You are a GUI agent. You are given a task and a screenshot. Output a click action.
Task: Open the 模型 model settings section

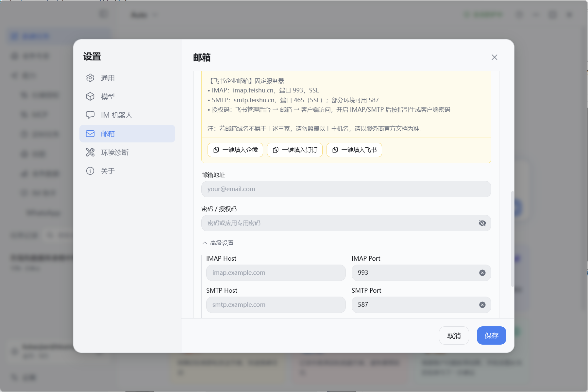point(127,96)
